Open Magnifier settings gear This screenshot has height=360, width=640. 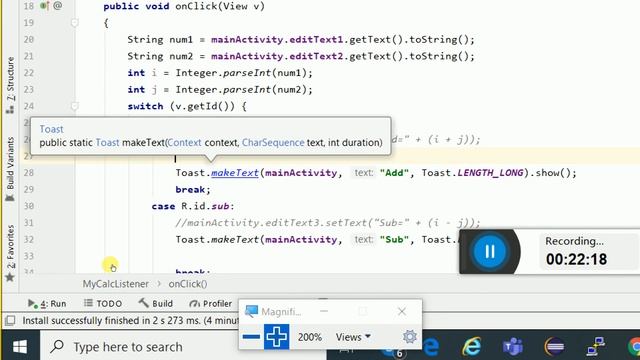(x=409, y=336)
